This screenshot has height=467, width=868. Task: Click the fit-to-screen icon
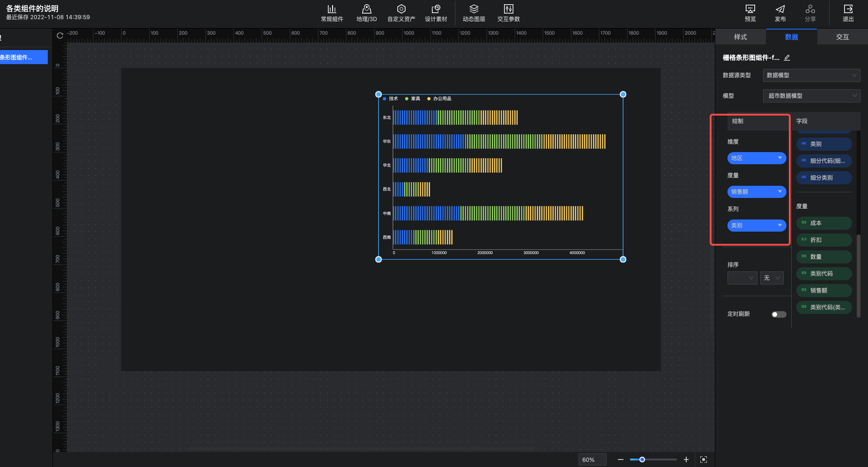[x=703, y=460]
